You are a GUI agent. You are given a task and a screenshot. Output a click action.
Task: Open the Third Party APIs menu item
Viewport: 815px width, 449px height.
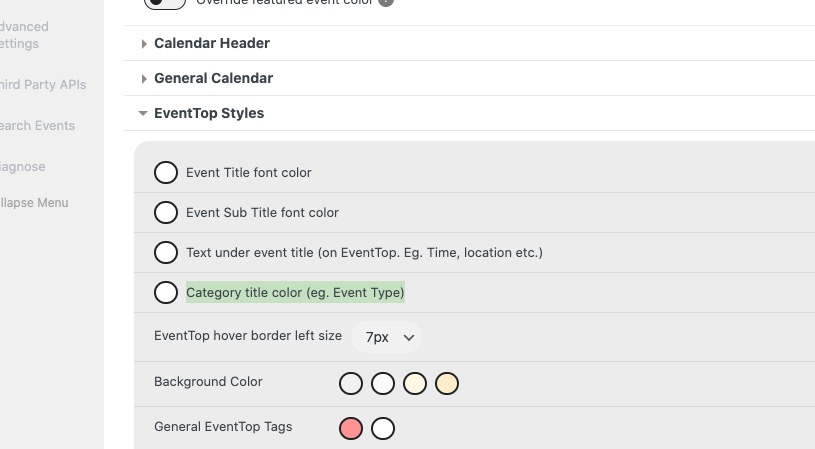coord(43,85)
